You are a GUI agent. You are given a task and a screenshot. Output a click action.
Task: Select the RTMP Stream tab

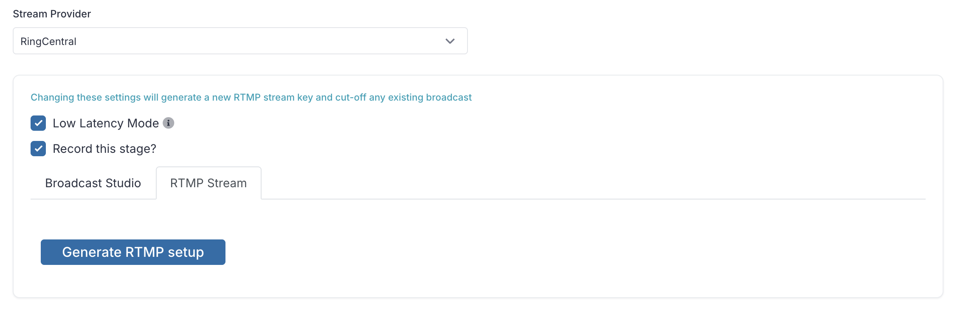click(208, 183)
